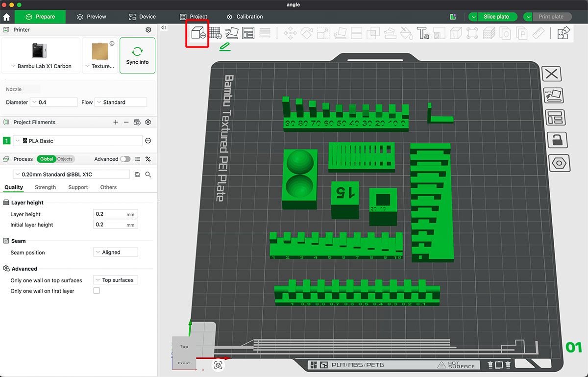This screenshot has width=588, height=377.
Task: Open the Others settings tab
Action: pyautogui.click(x=108, y=187)
